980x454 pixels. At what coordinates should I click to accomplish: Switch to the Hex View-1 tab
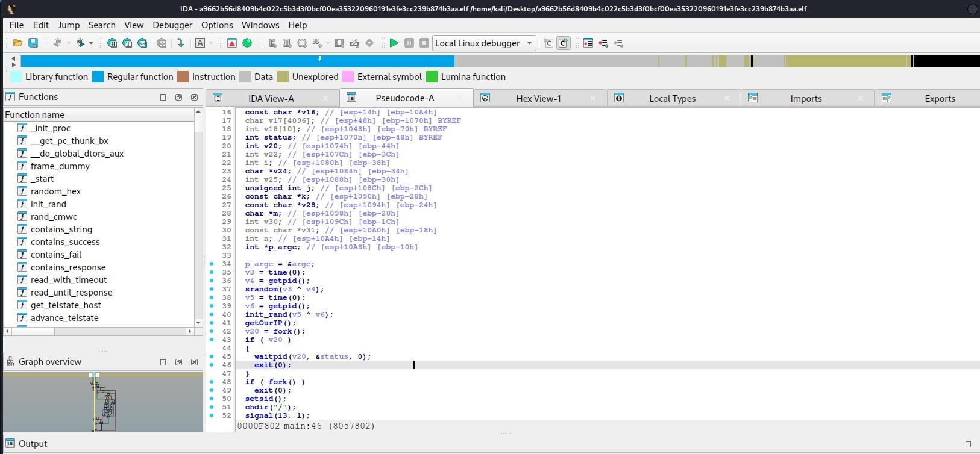pyautogui.click(x=538, y=98)
